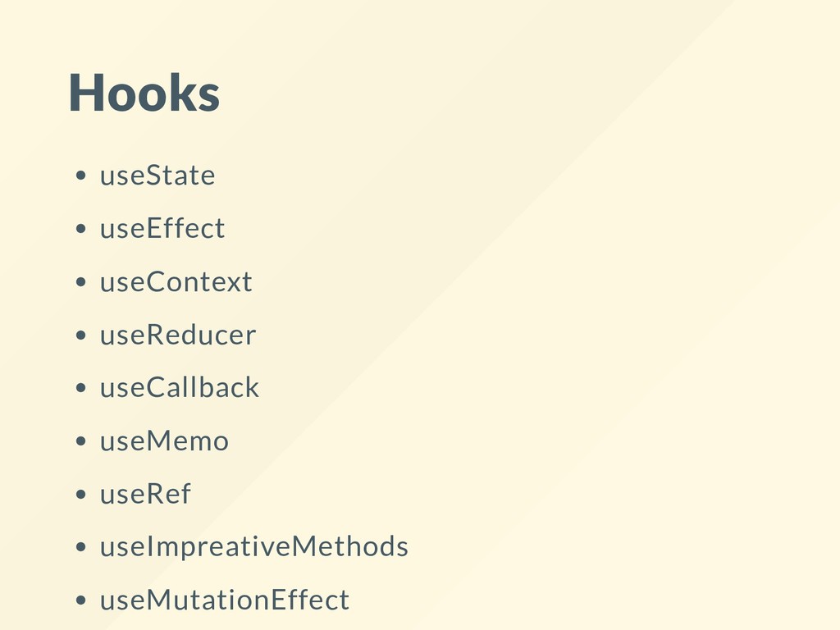This screenshot has height=630, width=840.
Task: Select the useState list item
Action: (x=157, y=176)
